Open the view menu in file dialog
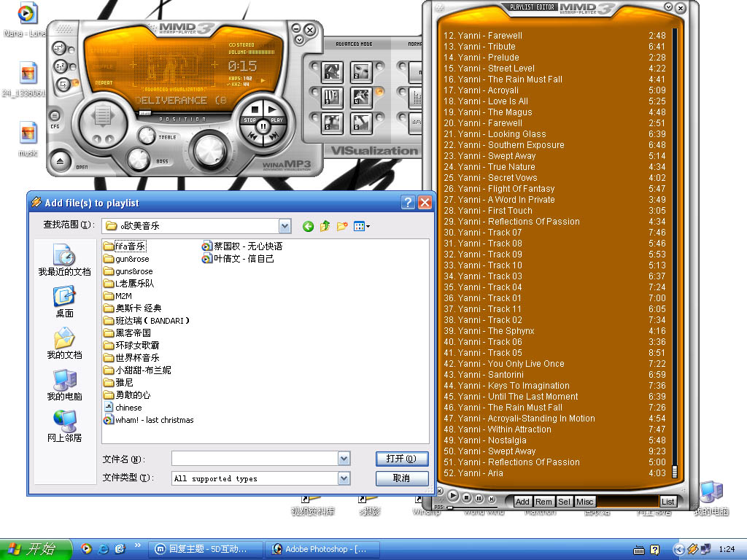747x560 pixels. pos(362,226)
